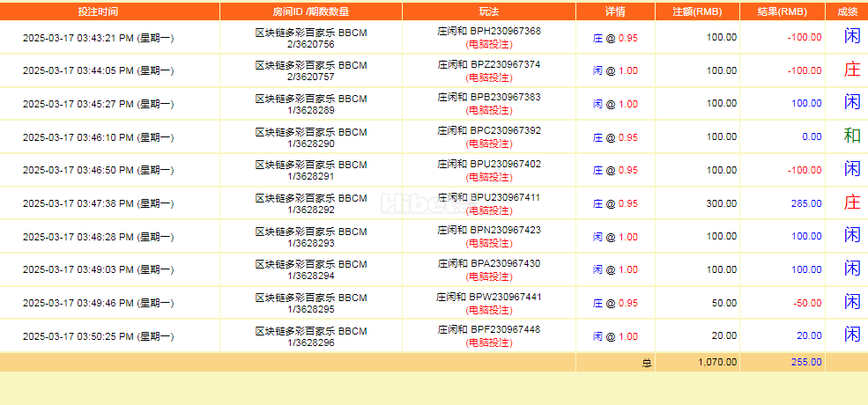The height and width of the screenshot is (405, 868).
Task: Click the 结果(RMB) column header
Action: point(782,11)
